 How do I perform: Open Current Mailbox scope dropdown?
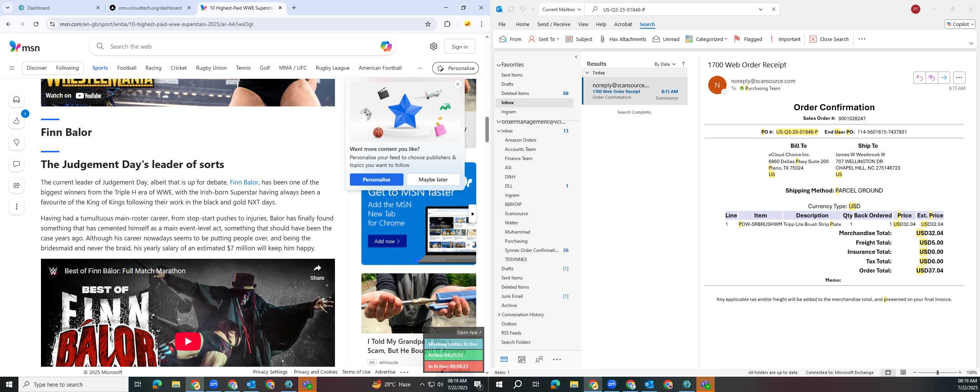pyautogui.click(x=561, y=9)
